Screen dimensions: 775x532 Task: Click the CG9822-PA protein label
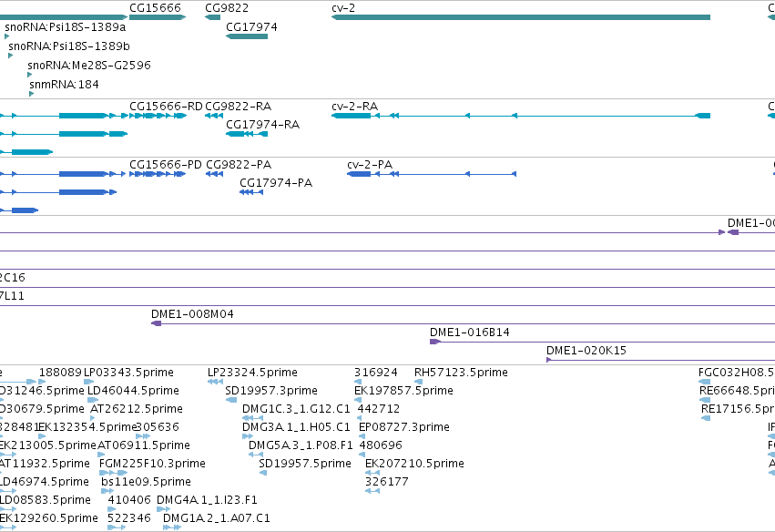(239, 165)
